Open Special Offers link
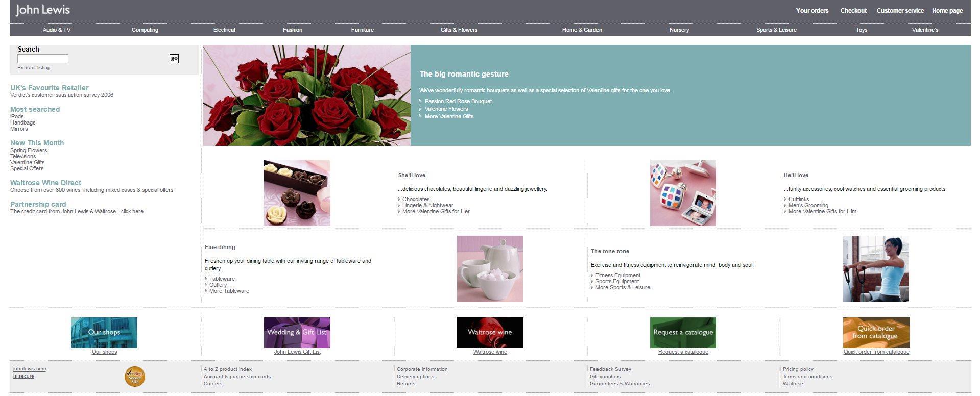980x396 pixels. 27,168
